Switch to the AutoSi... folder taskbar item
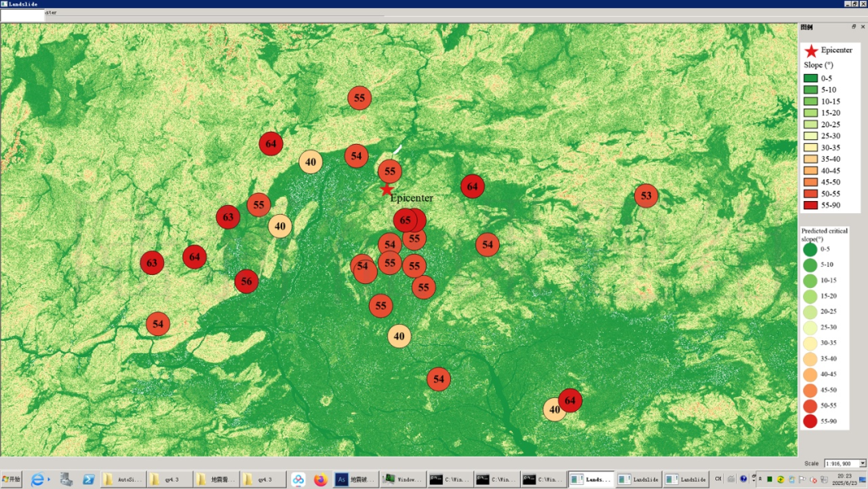 [123, 480]
